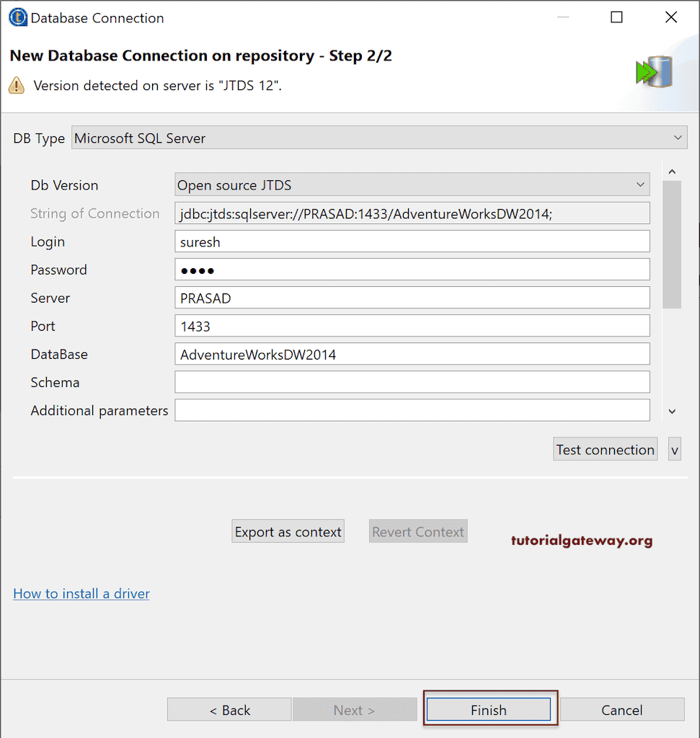Image resolution: width=700 pixels, height=738 pixels.
Task: Open the dropdown arrow next to Test connection
Action: point(674,449)
